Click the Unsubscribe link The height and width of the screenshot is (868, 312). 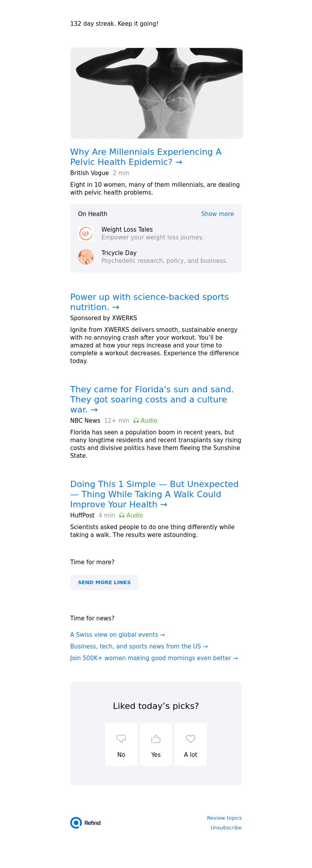coord(226,828)
